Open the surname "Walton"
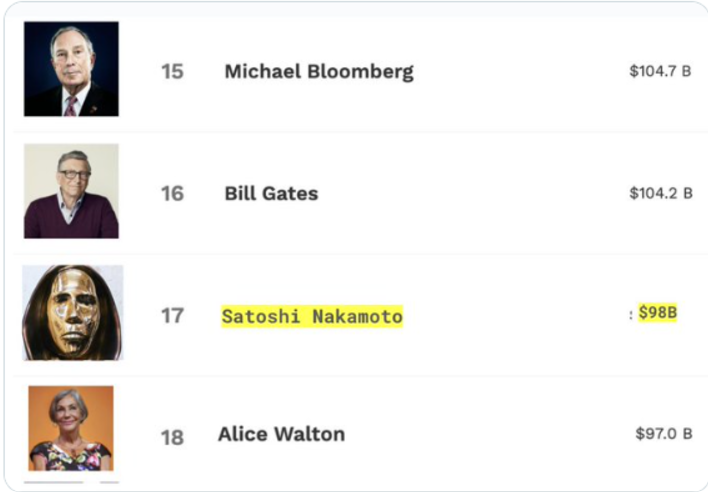708x492 pixels. 309,434
